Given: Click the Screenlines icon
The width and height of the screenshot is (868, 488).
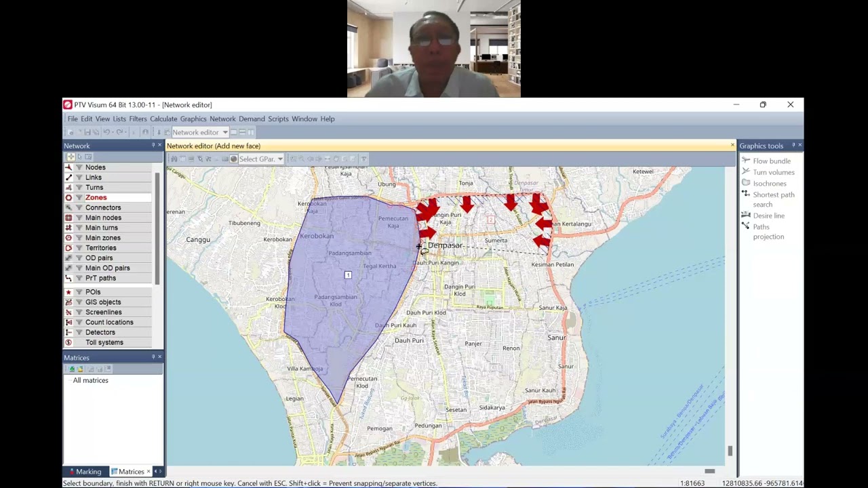Looking at the screenshot, I should point(68,312).
